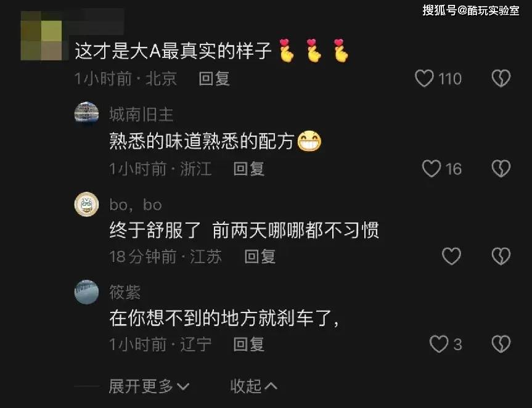Open 城南旧主's profile avatar
This screenshot has width=532, height=408.
coord(86,114)
